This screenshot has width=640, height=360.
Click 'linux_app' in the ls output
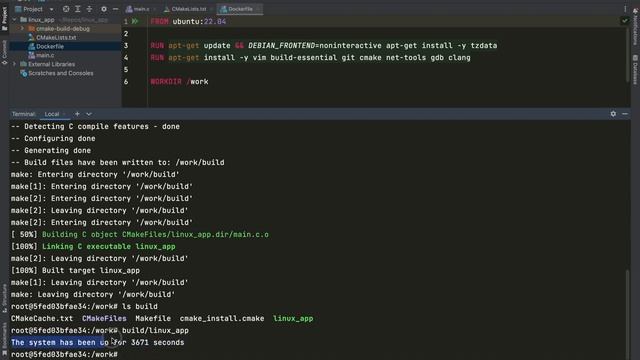293,318
